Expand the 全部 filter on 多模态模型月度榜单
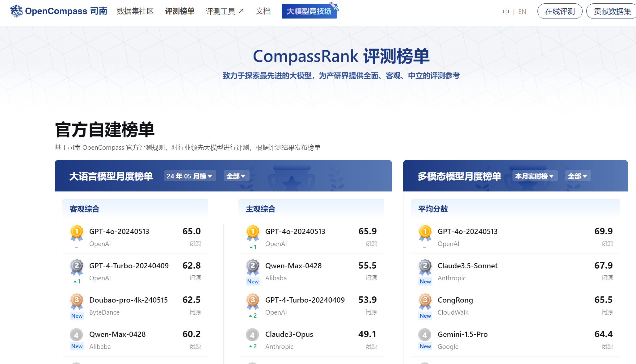 coord(578,176)
